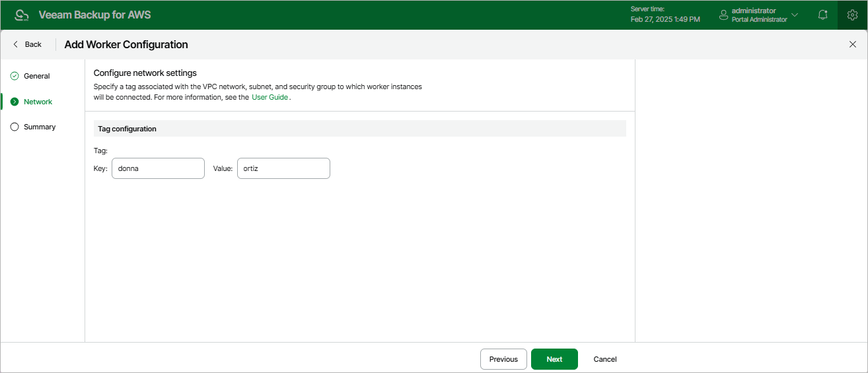868x373 pixels.
Task: Go to the General wizard step
Action: point(37,76)
